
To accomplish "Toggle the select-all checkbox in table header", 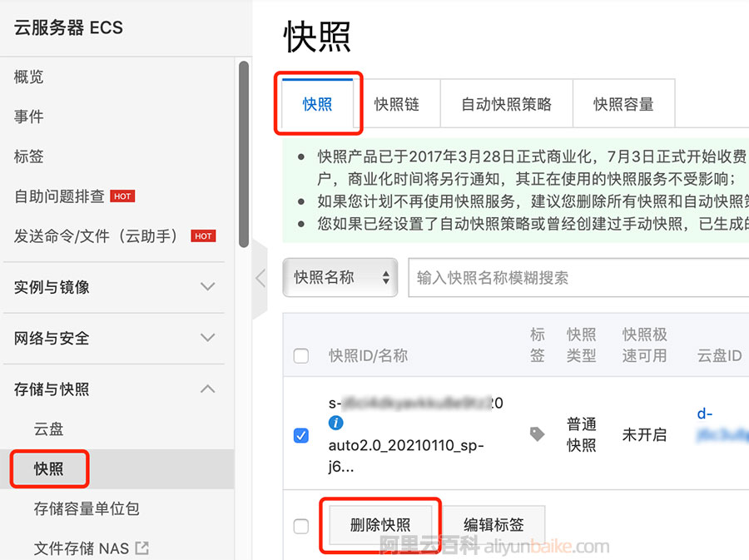I will pos(301,355).
